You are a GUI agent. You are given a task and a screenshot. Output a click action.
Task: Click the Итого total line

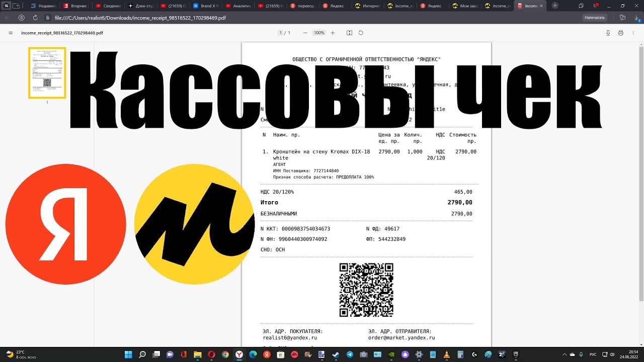[x=366, y=203]
